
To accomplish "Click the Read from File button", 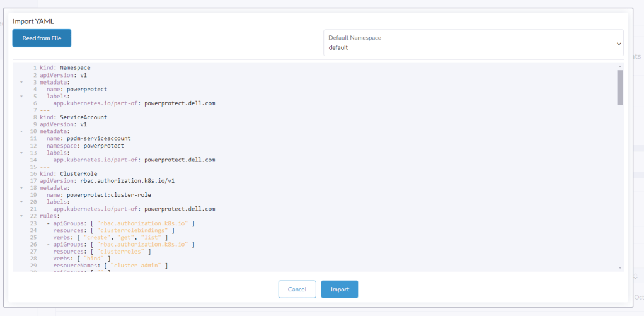I will [x=42, y=38].
